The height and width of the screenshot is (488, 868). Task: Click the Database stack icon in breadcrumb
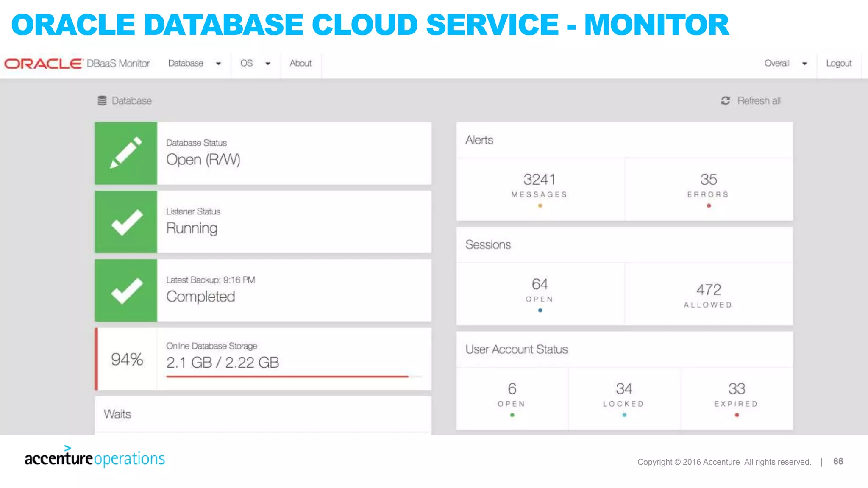(x=102, y=101)
